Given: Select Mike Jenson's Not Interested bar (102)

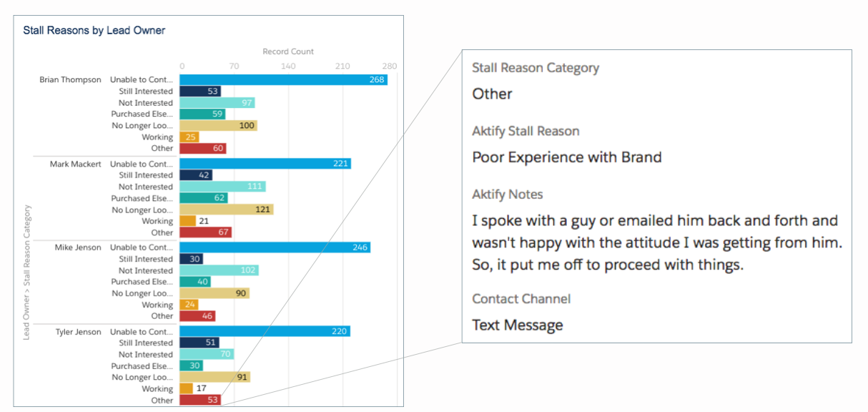Looking at the screenshot, I should click(219, 270).
